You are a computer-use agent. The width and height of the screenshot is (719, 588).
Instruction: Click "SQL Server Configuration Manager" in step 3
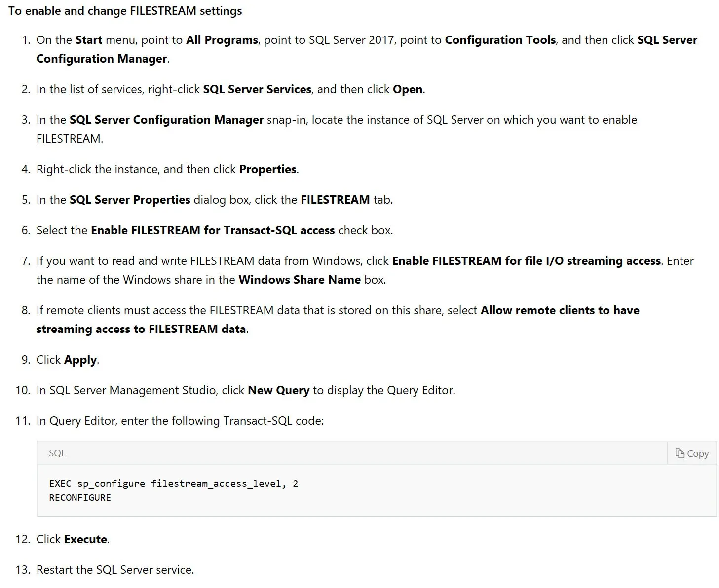[166, 120]
